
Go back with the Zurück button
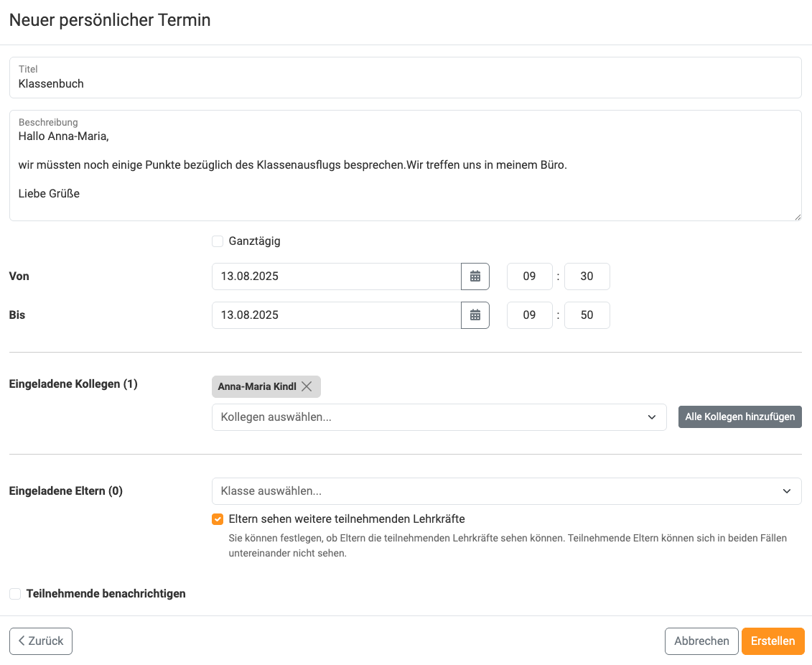[x=41, y=641]
